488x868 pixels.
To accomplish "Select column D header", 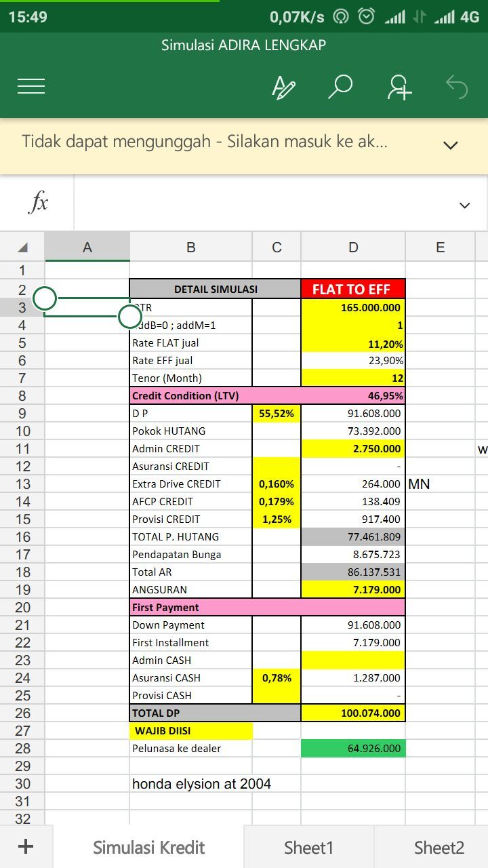I will coord(353,248).
